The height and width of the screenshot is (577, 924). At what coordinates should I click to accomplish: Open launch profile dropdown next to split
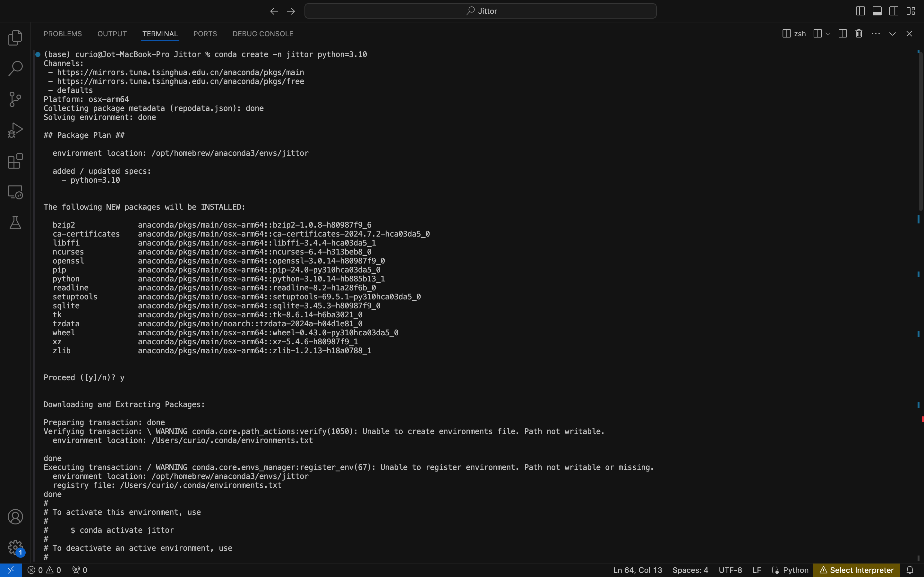pyautogui.click(x=827, y=34)
